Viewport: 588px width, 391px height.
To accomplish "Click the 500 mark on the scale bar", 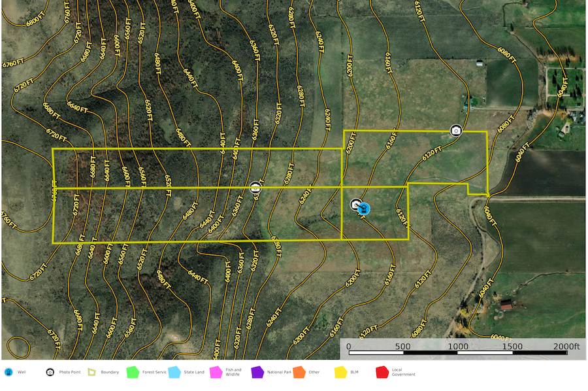I will point(402,347).
